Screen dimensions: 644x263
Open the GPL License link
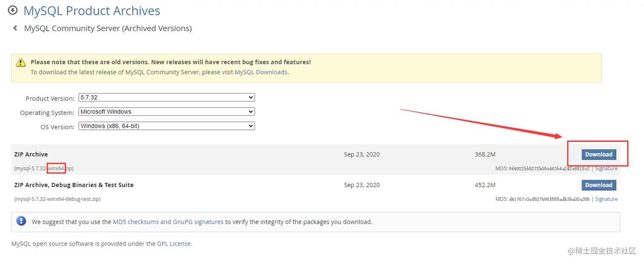(x=174, y=244)
